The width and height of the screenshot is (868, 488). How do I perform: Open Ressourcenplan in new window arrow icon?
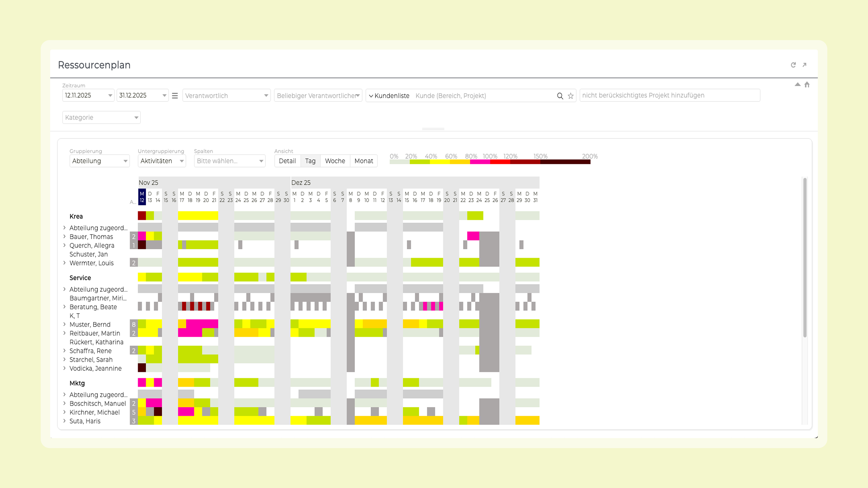tap(804, 65)
